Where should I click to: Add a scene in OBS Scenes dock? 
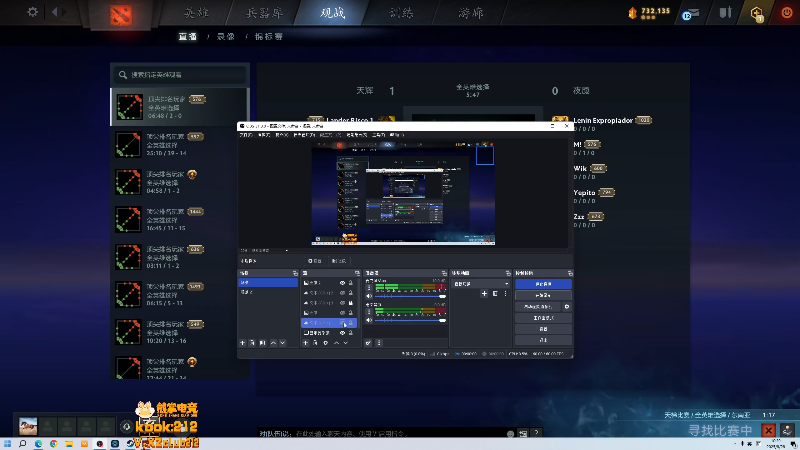(x=243, y=343)
